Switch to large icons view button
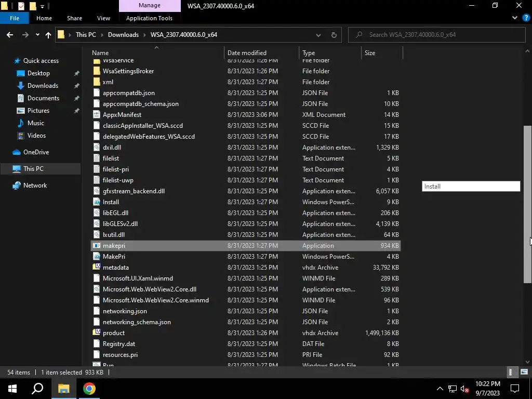Viewport: 532px width, 399px height. [x=524, y=372]
